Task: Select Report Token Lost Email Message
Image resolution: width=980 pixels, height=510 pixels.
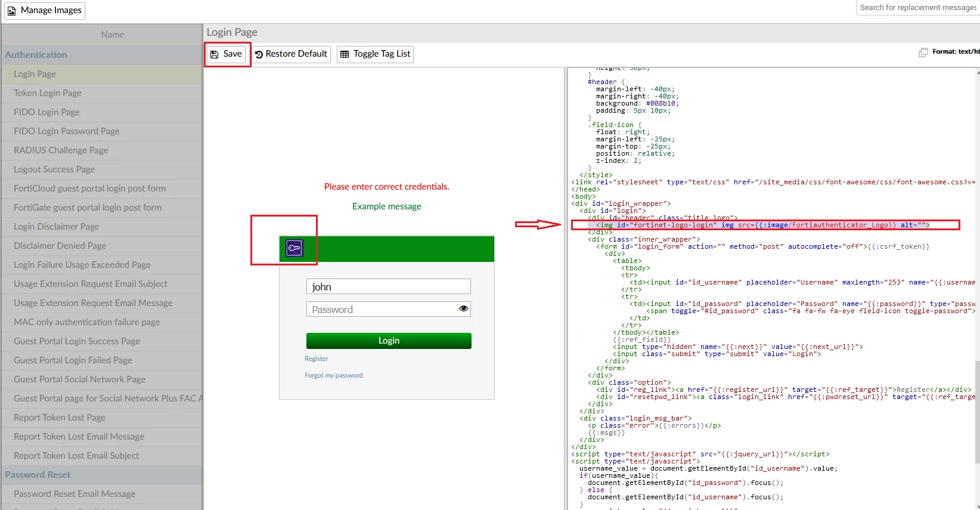Action: 102,437
